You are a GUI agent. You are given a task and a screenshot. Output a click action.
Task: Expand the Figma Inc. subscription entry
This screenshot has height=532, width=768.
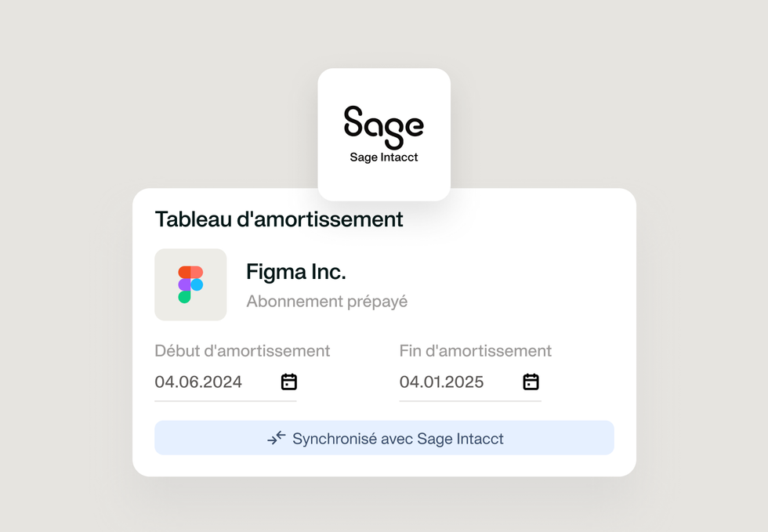point(295,271)
